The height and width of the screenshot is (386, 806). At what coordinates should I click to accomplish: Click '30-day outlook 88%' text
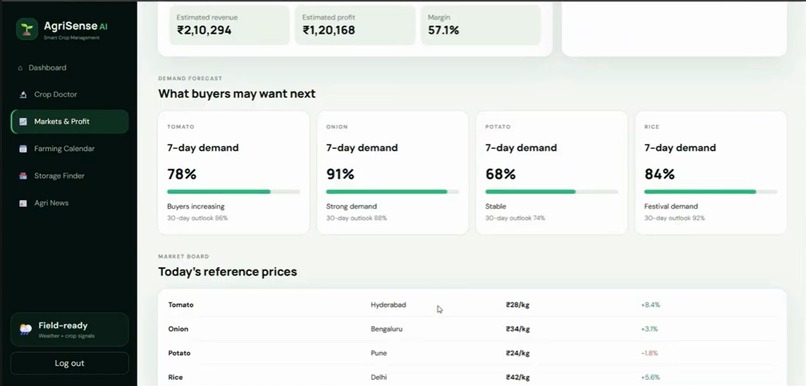356,218
